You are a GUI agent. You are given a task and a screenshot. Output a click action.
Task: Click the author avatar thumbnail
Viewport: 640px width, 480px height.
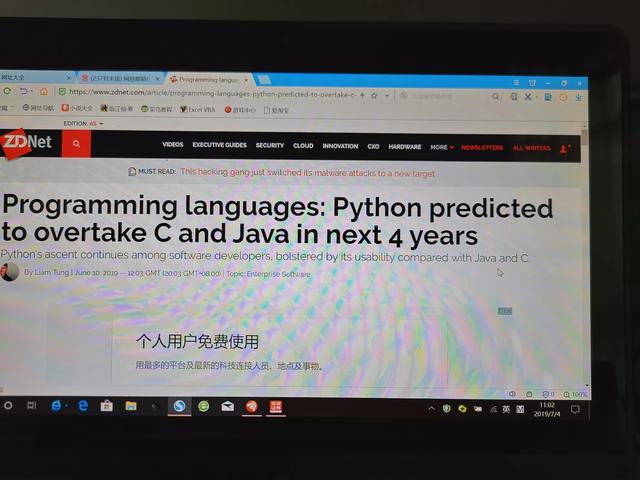click(9, 272)
